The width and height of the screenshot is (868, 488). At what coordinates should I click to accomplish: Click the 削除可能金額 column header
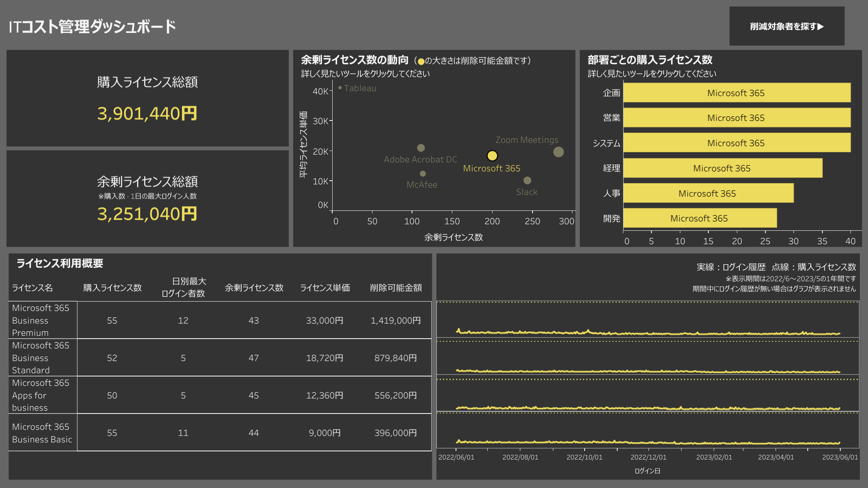pos(395,288)
